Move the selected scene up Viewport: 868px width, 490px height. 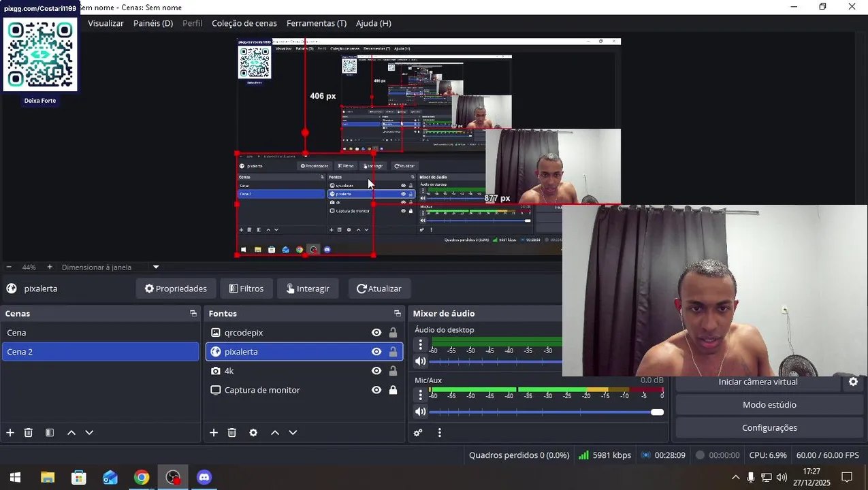[x=71, y=433]
